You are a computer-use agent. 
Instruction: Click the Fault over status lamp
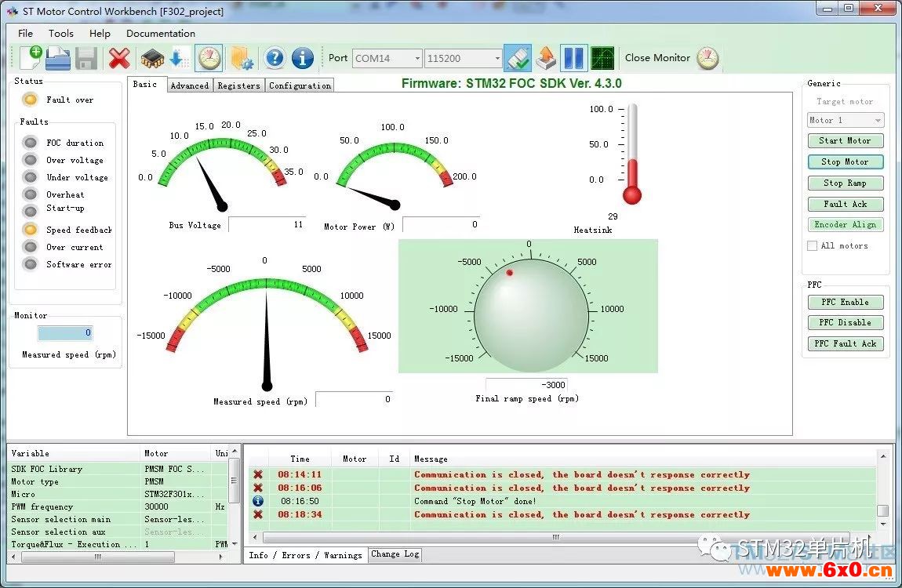[x=30, y=100]
